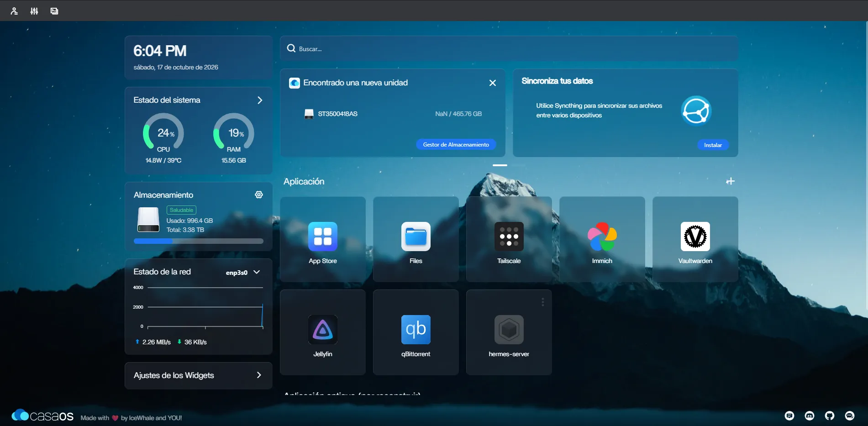
Task: Click the RAM usage gauge
Action: coord(233,132)
